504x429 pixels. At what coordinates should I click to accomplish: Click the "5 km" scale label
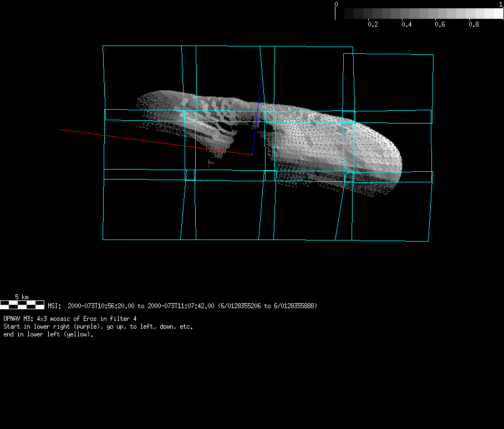pos(22,297)
